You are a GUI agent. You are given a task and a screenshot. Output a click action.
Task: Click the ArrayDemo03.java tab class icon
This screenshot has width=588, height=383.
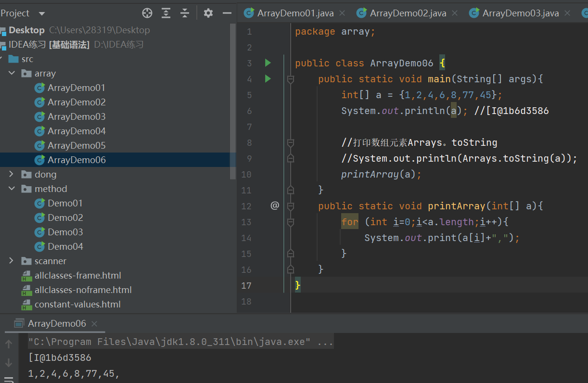pyautogui.click(x=474, y=13)
